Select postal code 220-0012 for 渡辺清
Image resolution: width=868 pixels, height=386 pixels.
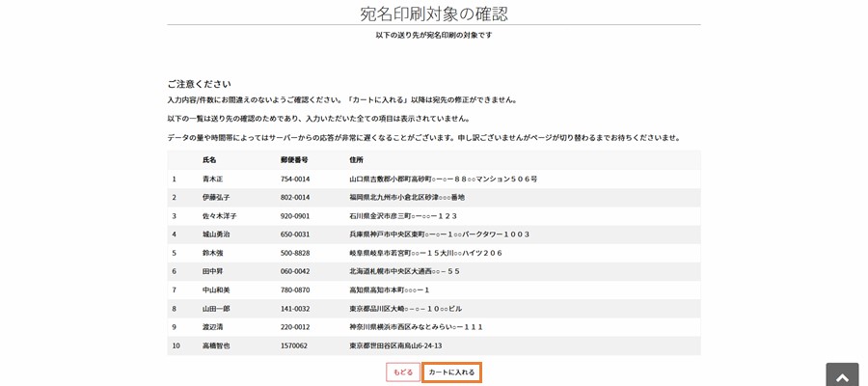pos(295,327)
